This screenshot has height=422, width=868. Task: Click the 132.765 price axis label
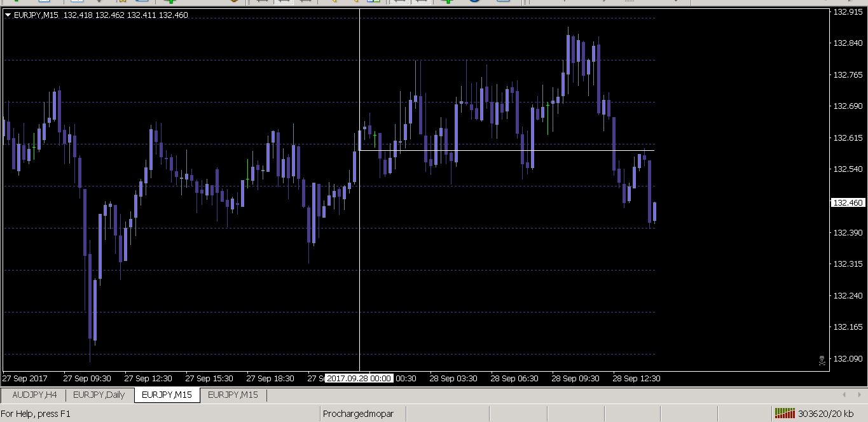pos(848,74)
